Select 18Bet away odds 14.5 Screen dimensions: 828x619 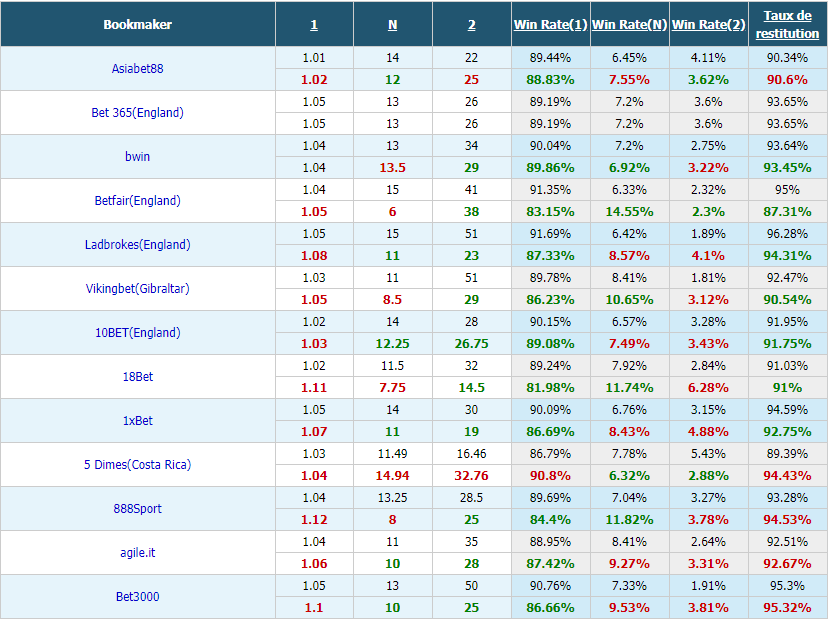(472, 388)
